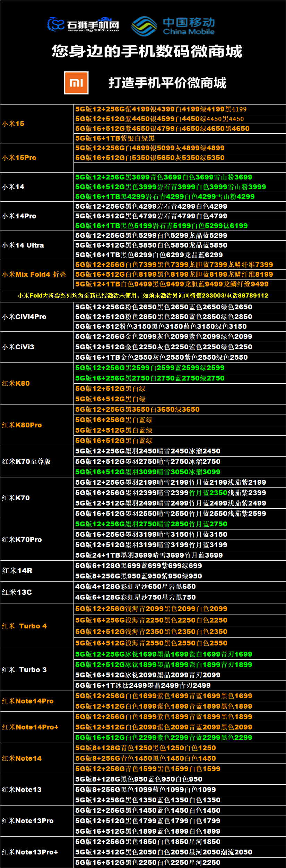Click the '小米CiVi3' model name cell
Viewport: 286px width, 868px height.
[37, 347]
